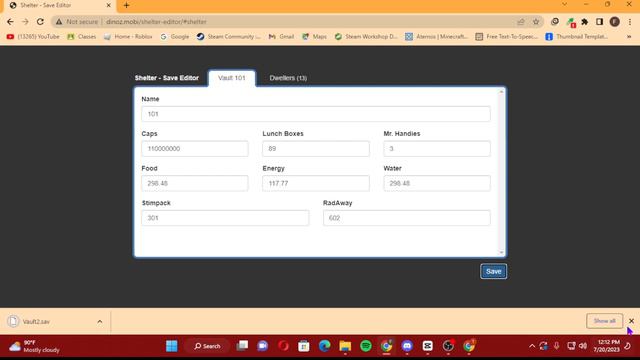Open the clock and date panel
640x360 pixels.
click(607, 346)
